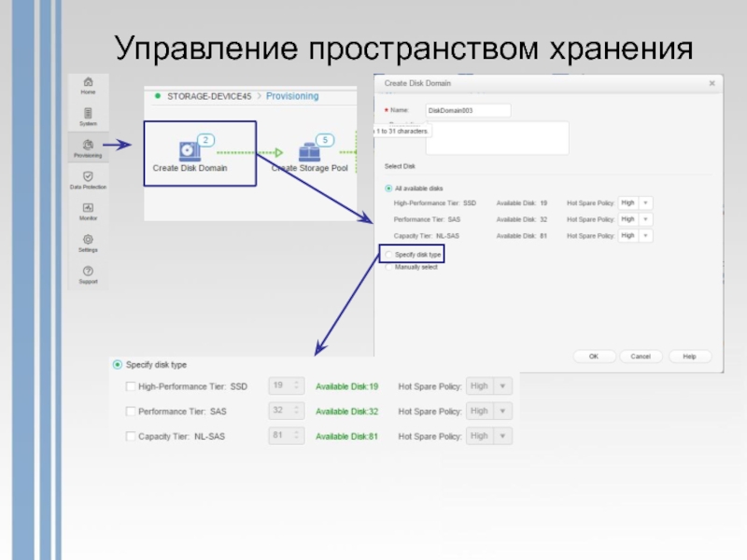Open the Support sidebar icon
The width and height of the screenshot is (747, 560).
pos(88,275)
